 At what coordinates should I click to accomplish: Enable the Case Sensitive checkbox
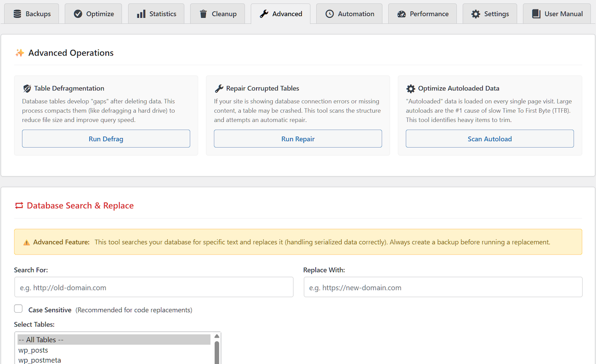pyautogui.click(x=18, y=309)
